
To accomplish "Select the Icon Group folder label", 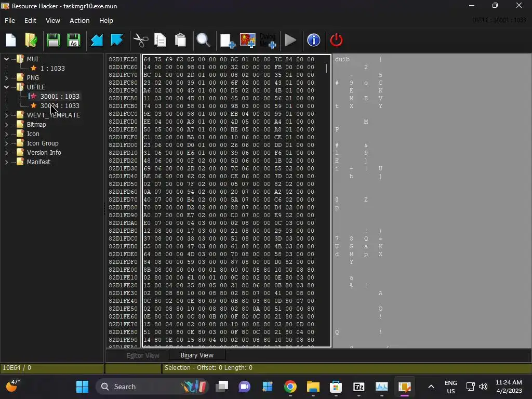I will tap(43, 143).
